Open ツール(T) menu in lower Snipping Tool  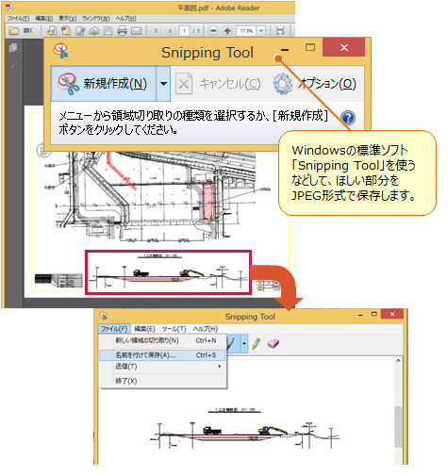click(174, 329)
